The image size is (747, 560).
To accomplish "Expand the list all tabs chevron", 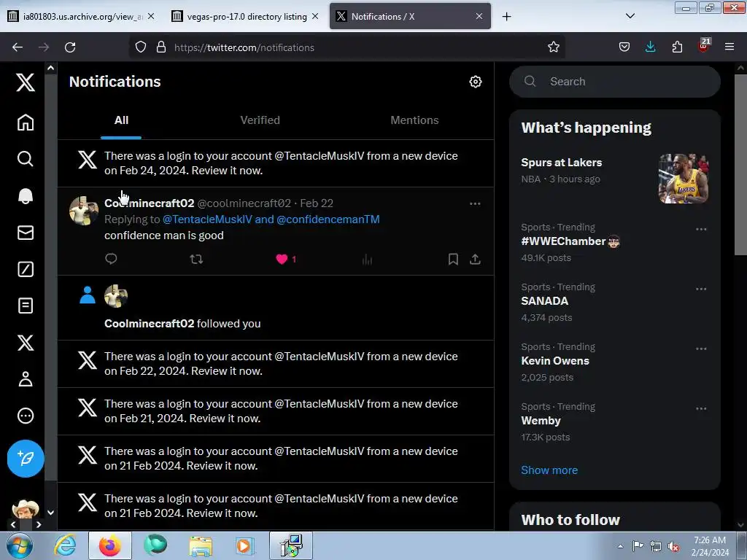I will coord(630,17).
